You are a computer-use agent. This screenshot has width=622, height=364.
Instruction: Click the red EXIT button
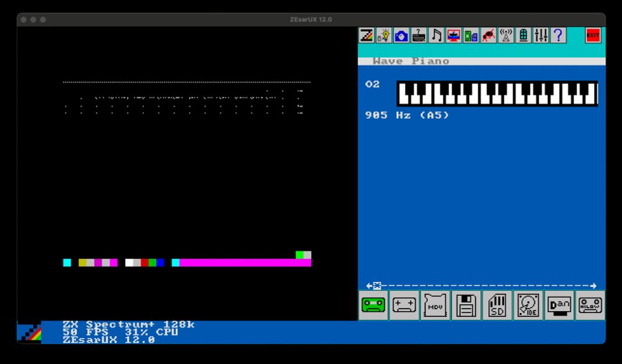[x=593, y=35]
